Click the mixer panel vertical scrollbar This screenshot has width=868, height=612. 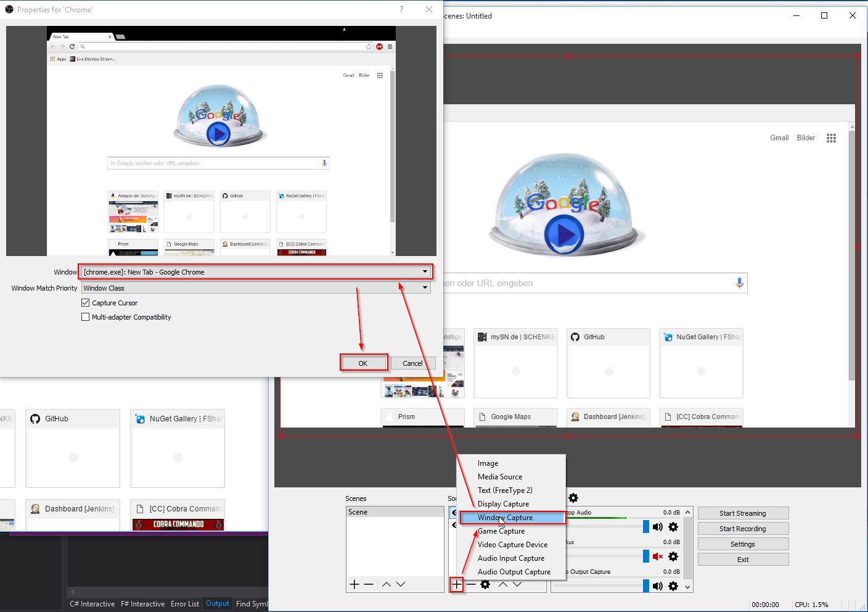688,549
